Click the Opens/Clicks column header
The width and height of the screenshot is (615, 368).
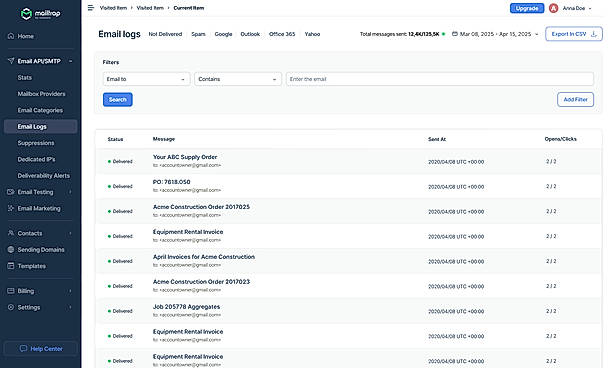(x=560, y=139)
